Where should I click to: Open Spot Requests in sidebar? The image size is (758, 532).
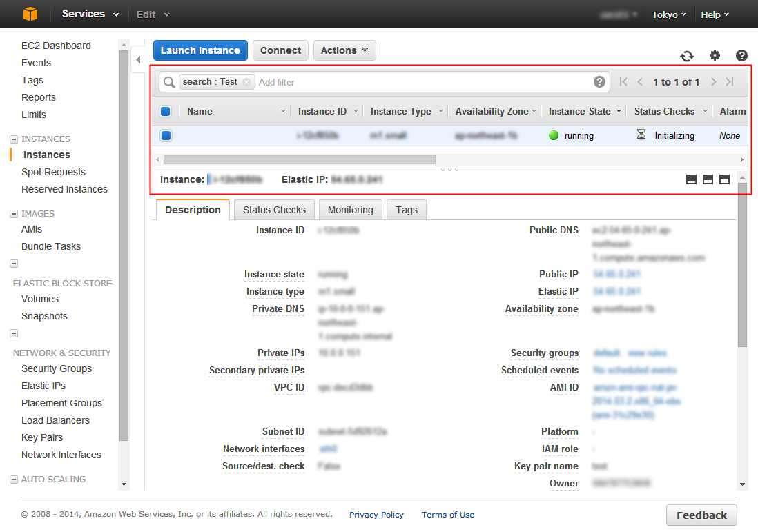53,172
